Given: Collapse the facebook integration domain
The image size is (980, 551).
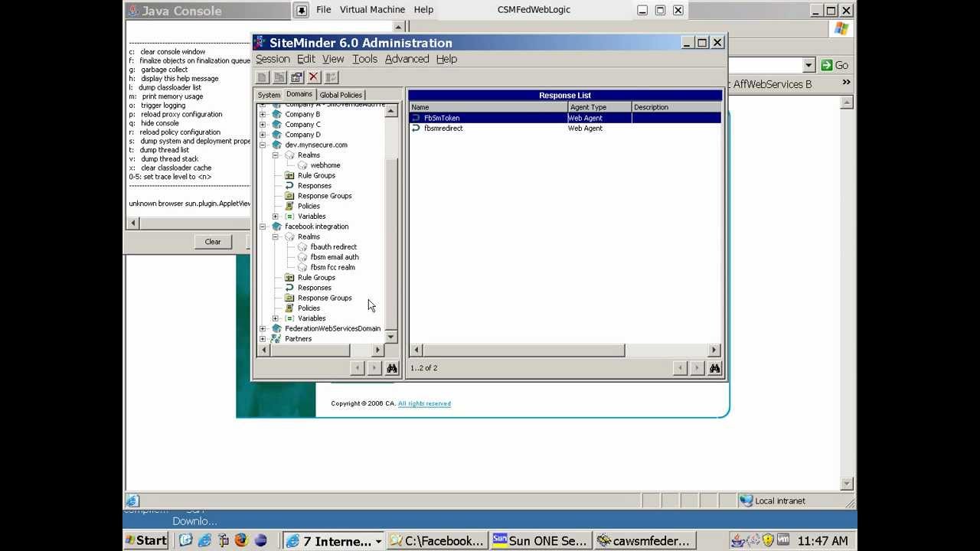Looking at the screenshot, I should (x=263, y=227).
